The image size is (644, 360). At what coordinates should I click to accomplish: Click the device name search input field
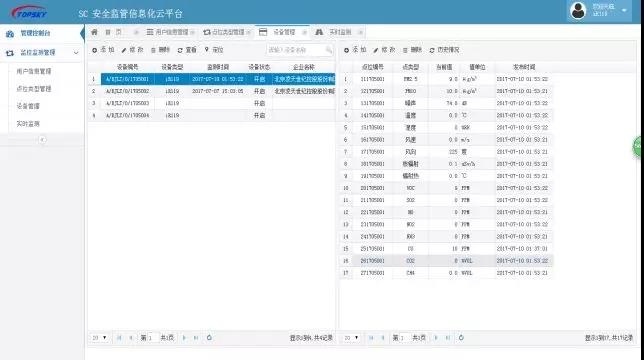[x=295, y=50]
